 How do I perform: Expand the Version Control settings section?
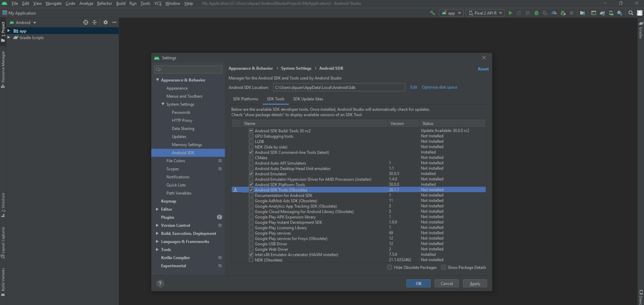(157, 225)
